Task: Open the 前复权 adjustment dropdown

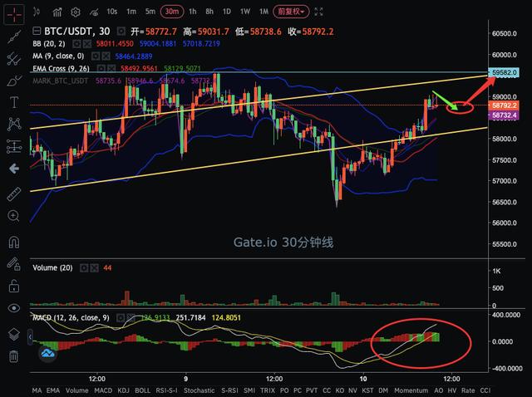Action: pyautogui.click(x=291, y=12)
